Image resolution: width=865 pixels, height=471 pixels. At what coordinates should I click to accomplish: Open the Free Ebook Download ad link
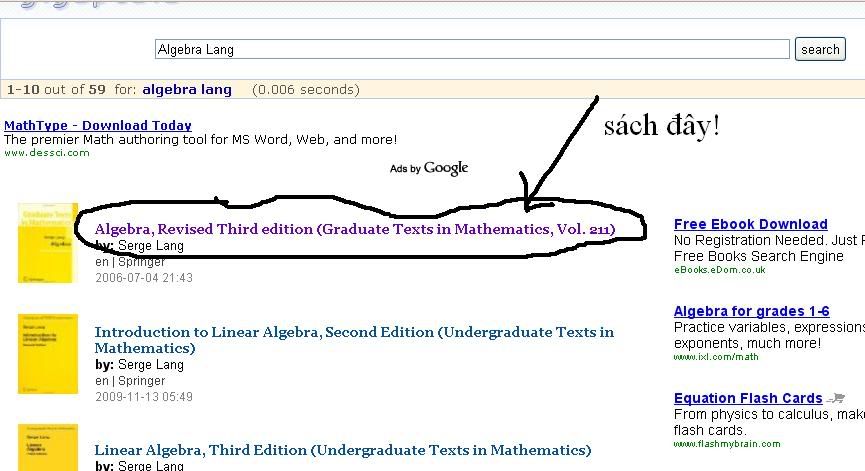coord(750,224)
